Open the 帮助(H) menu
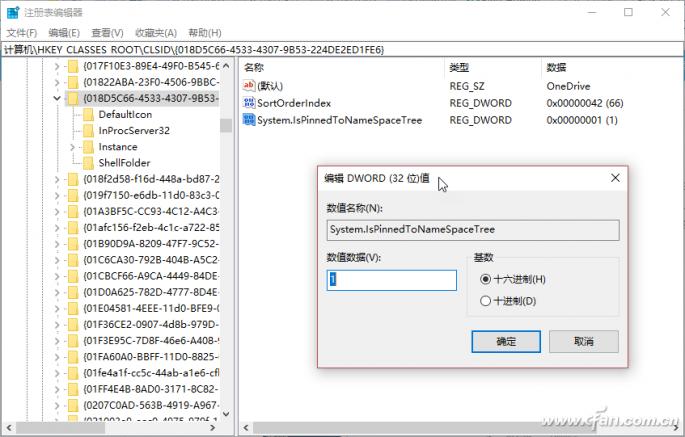 [204, 33]
